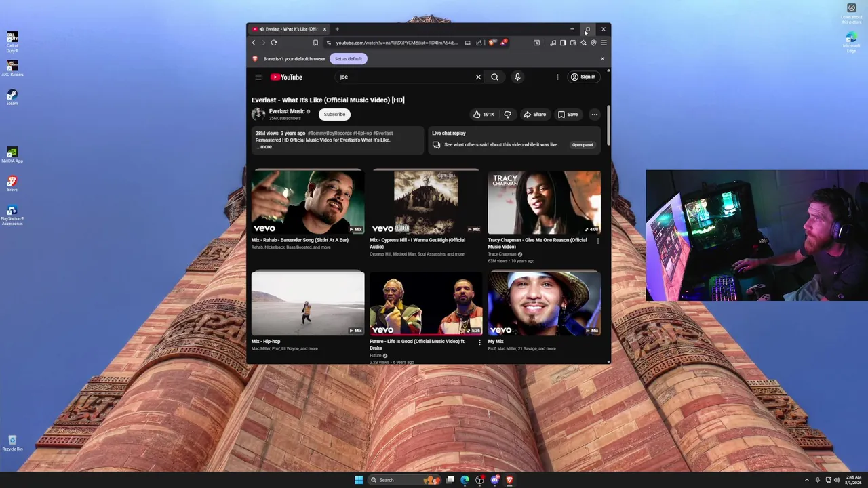Mute the audio on the Everlast tab
Viewport: 868px width, 488px height.
point(261,29)
